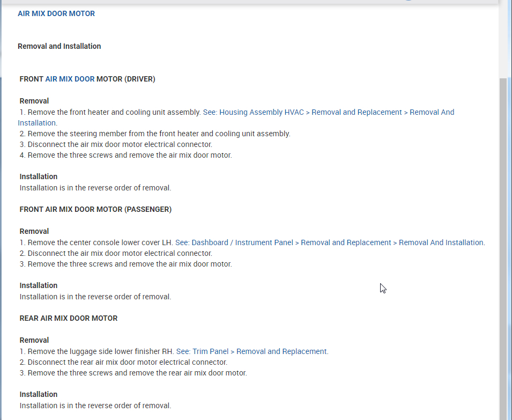Click the step about the rear motor electrical connector
512x420 pixels.
click(123, 362)
